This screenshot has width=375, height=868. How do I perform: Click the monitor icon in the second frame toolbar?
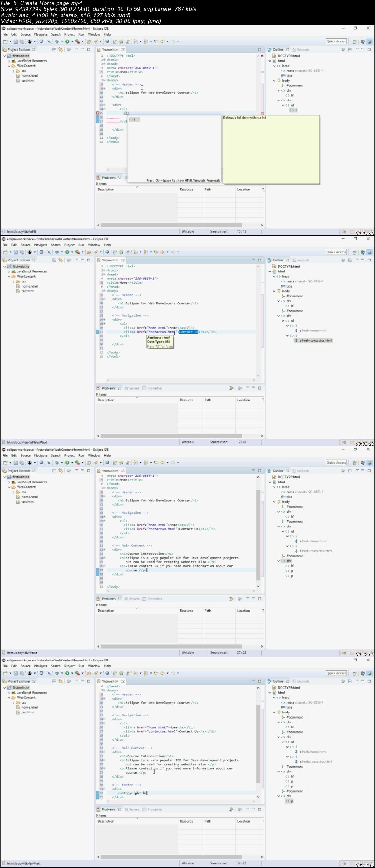click(x=41, y=252)
